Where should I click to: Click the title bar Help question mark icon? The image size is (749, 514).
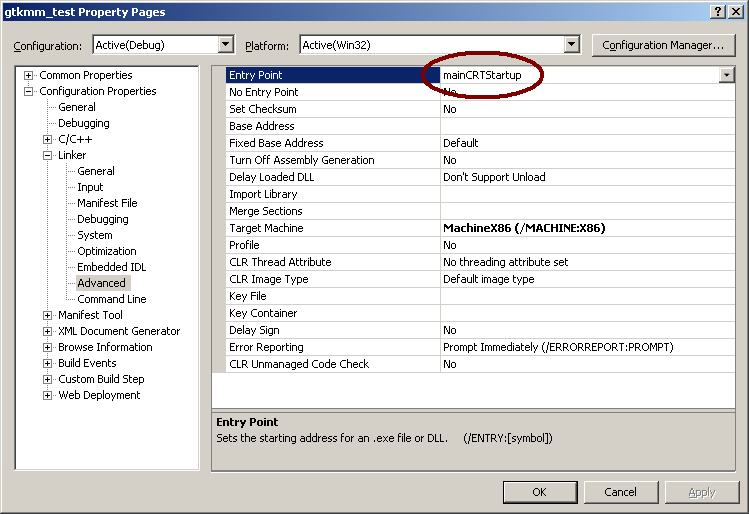pyautogui.click(x=718, y=11)
